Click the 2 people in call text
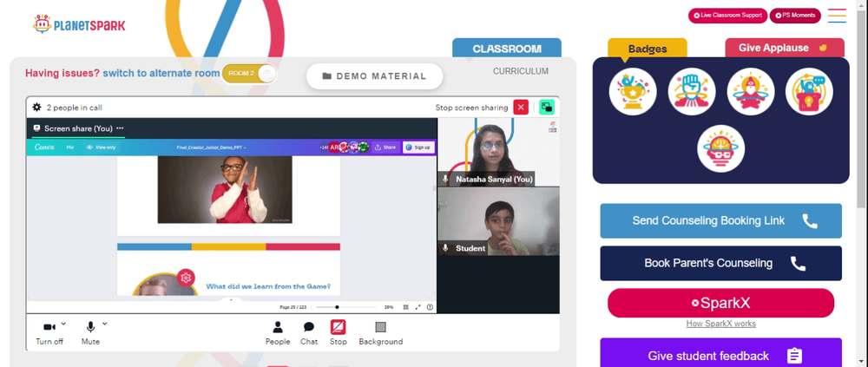868x367 pixels. 74,108
